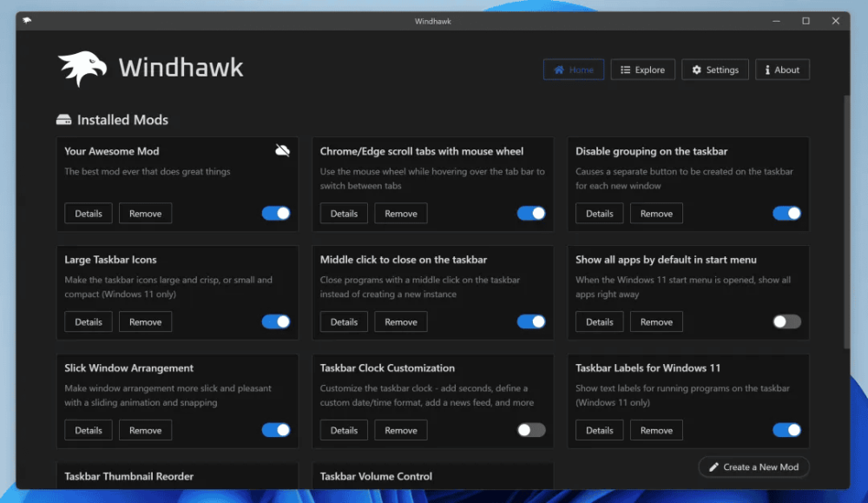Click the Taskbar Clock Customization title

387,367
